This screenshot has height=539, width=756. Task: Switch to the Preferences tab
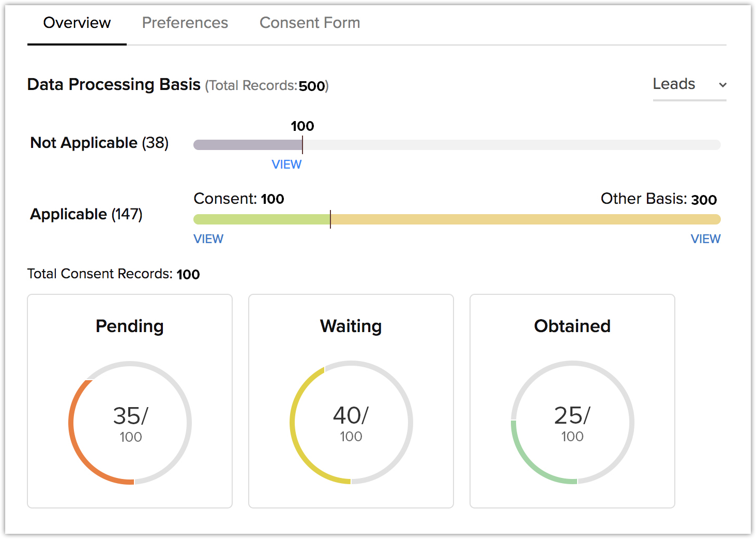[x=185, y=23]
